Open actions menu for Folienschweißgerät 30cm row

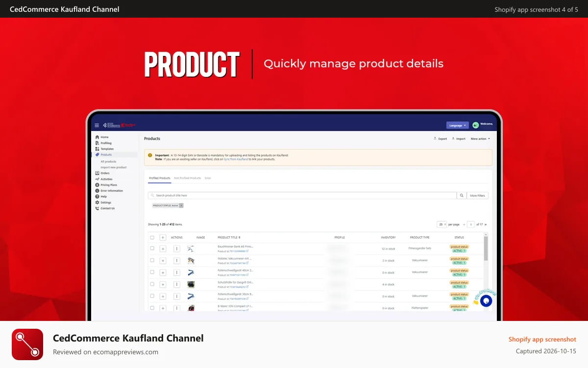177,296
